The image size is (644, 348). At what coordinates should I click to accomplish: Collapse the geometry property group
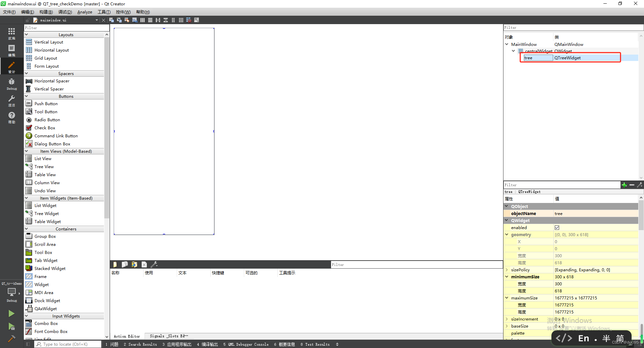click(x=507, y=234)
